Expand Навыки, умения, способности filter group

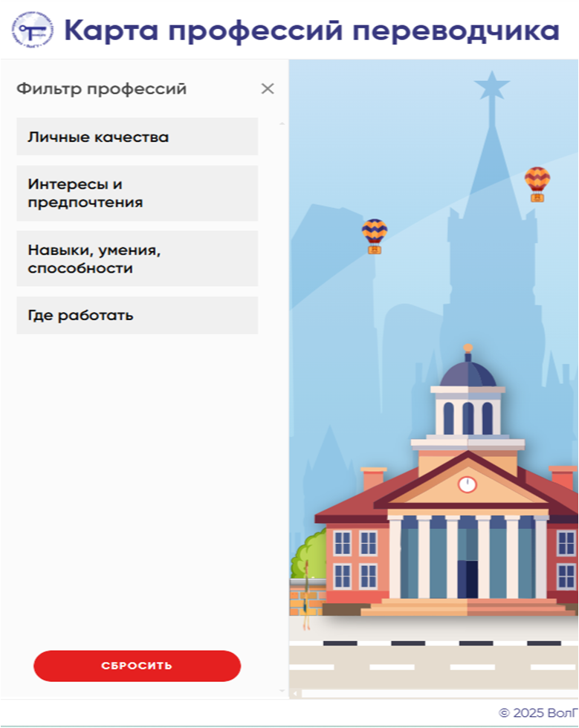tap(137, 259)
